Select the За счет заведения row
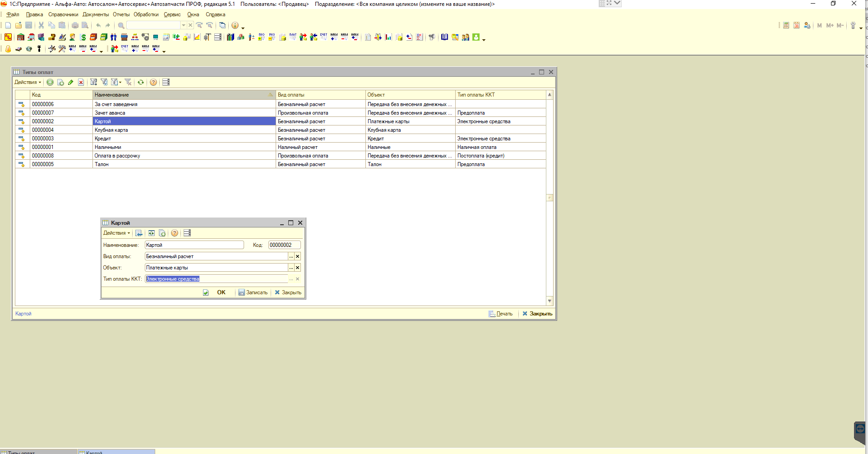868x454 pixels. pyautogui.click(x=280, y=104)
